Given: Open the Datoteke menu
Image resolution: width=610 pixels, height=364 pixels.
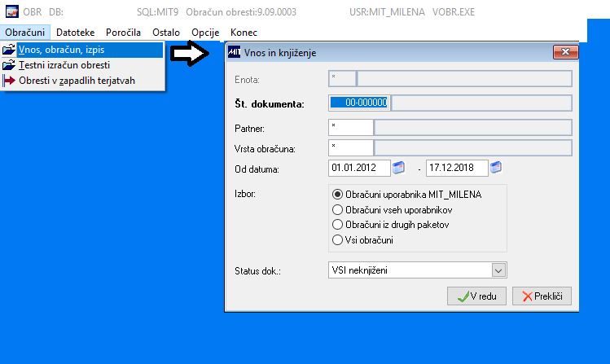Looking at the screenshot, I should pos(76,33).
